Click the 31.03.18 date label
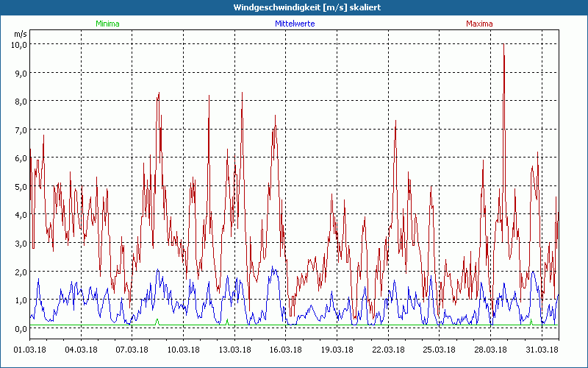 (x=542, y=349)
